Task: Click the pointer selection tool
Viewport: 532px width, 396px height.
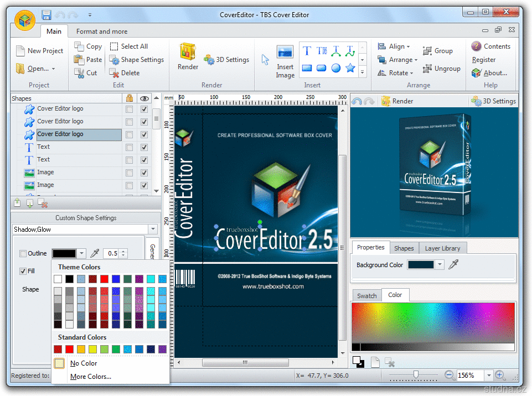Action: (265, 60)
